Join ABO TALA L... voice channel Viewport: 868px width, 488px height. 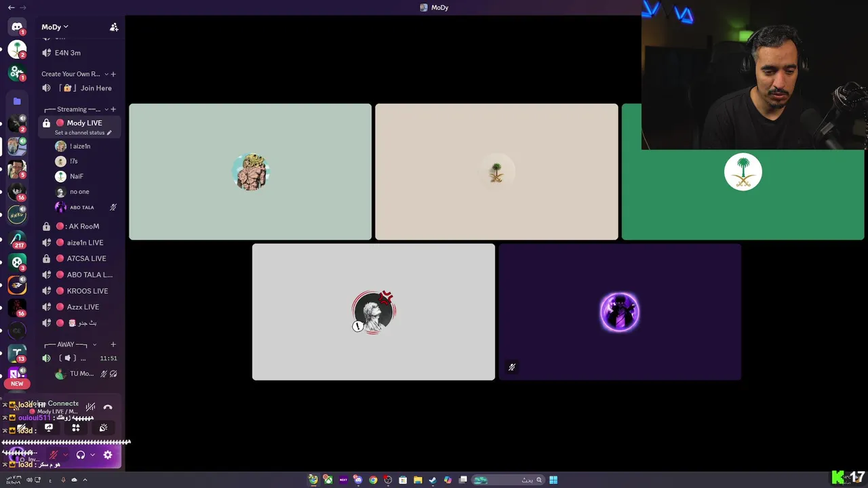80,274
